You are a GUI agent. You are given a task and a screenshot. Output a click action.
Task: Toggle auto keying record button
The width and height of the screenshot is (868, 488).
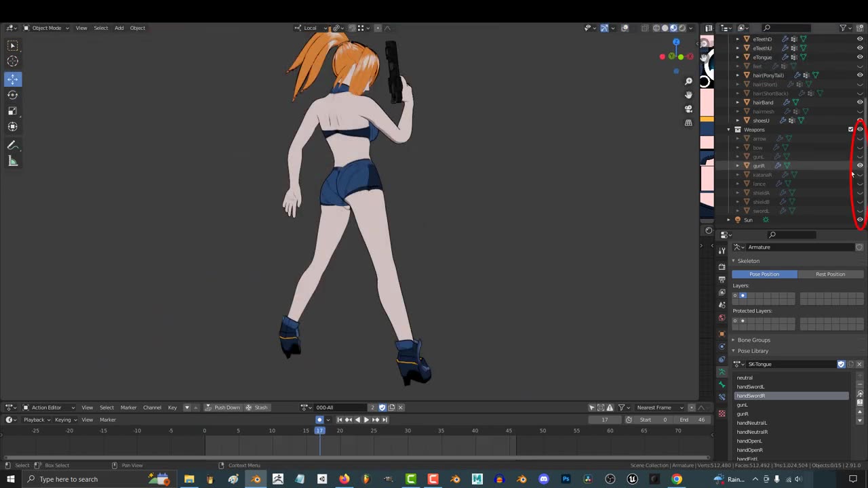[x=319, y=420]
